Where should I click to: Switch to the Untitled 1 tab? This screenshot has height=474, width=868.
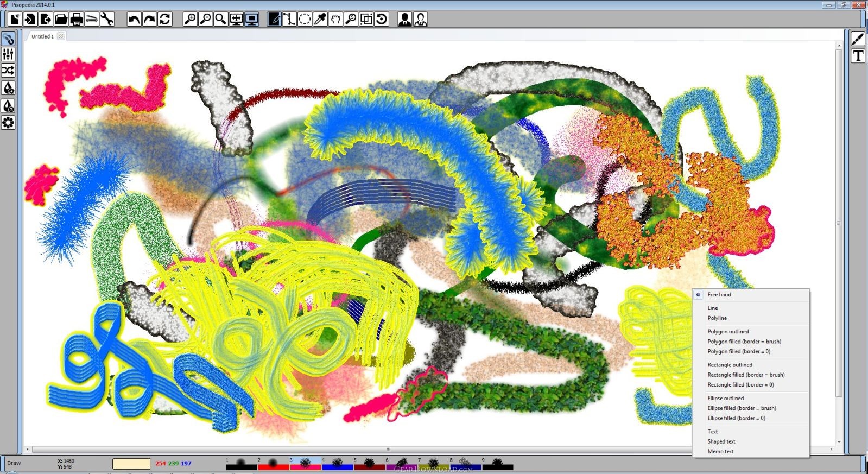click(x=42, y=36)
